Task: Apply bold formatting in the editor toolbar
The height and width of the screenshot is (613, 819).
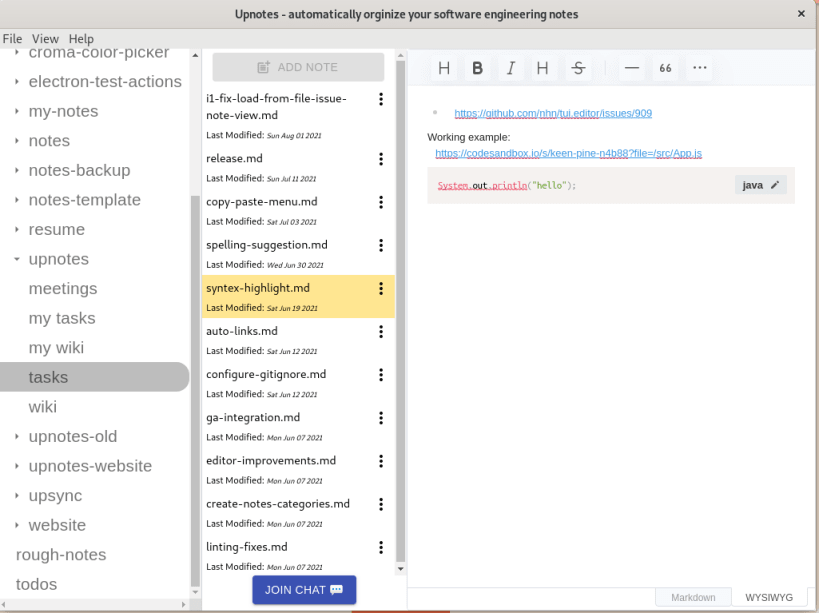Action: point(477,68)
